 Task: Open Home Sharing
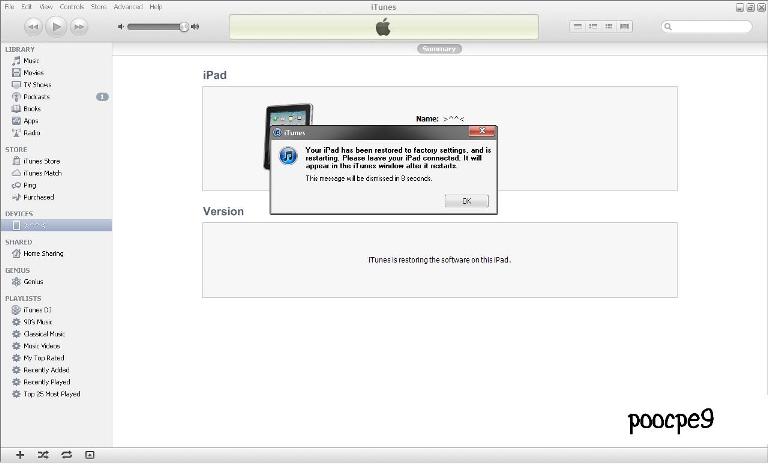point(43,253)
